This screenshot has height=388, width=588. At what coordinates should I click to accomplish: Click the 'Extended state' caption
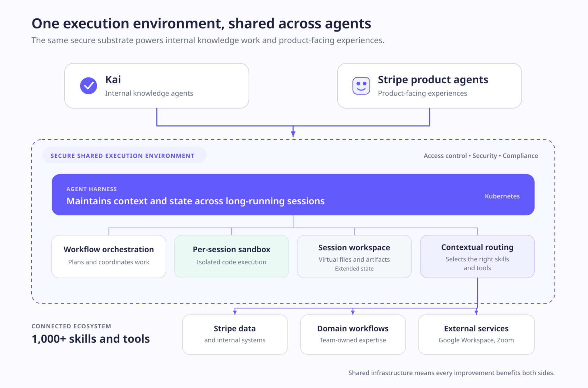(354, 269)
